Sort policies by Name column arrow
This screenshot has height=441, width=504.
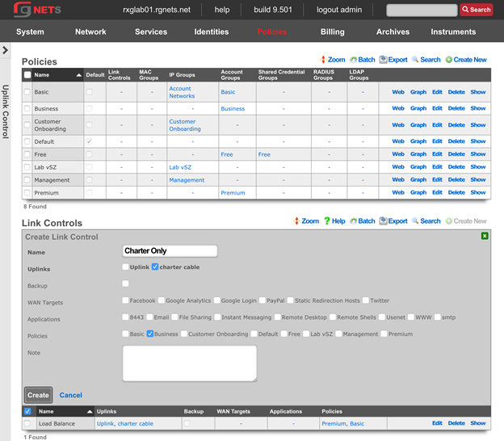(79, 75)
